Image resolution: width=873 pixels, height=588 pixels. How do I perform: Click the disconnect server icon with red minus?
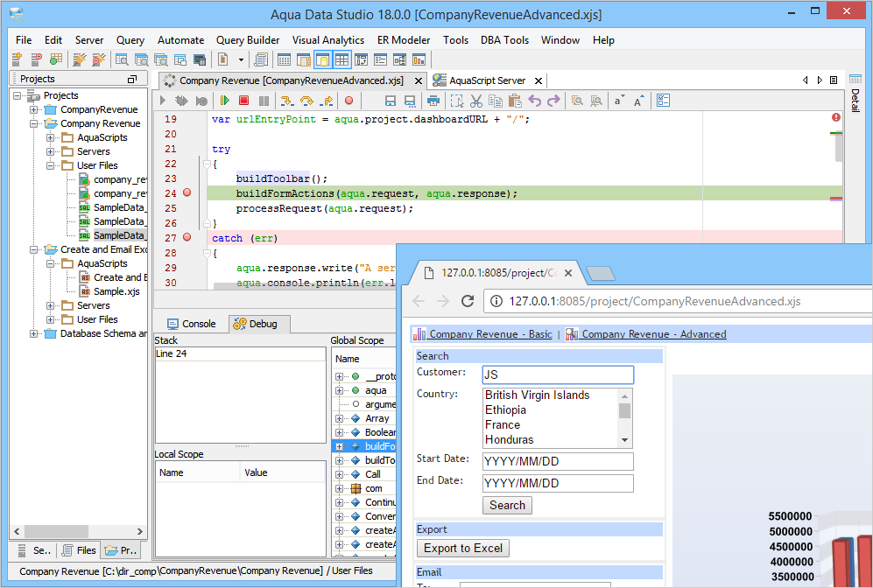pos(36,59)
